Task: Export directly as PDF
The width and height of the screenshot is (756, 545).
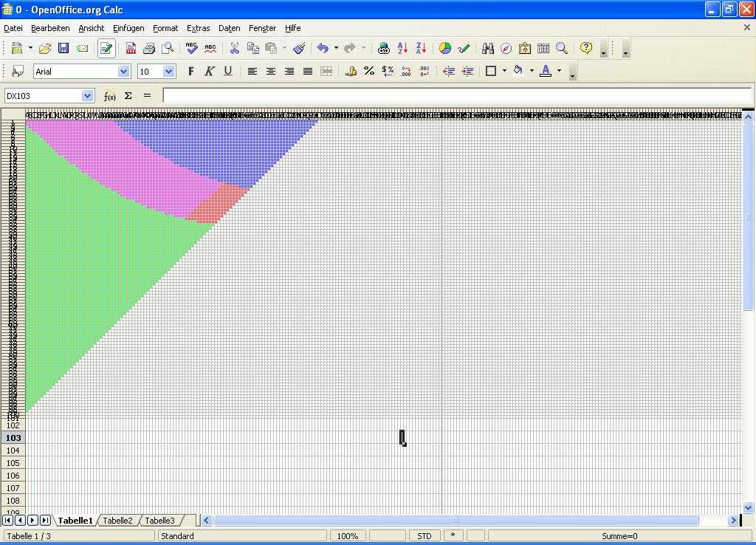Action: pyautogui.click(x=131, y=49)
